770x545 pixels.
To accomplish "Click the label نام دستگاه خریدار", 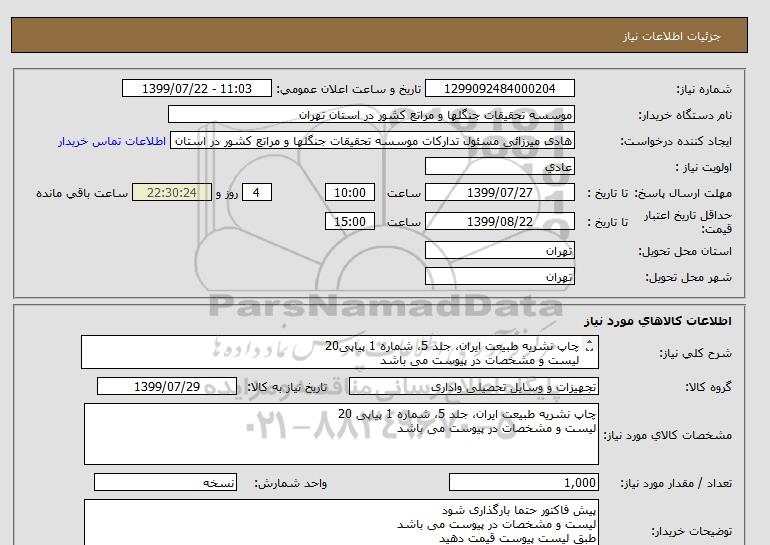I will pyautogui.click(x=685, y=115).
